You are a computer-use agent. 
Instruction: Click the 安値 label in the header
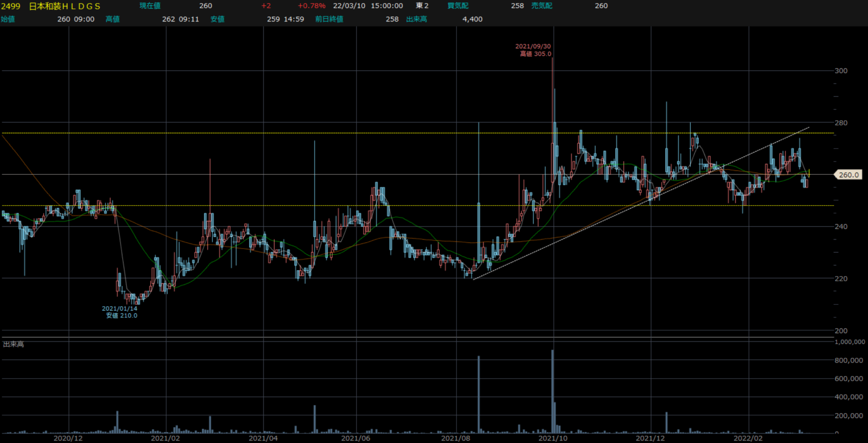pos(217,19)
